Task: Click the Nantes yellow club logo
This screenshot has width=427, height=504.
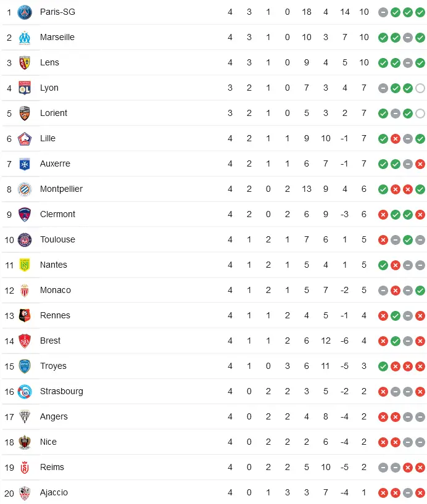Action: (25, 265)
